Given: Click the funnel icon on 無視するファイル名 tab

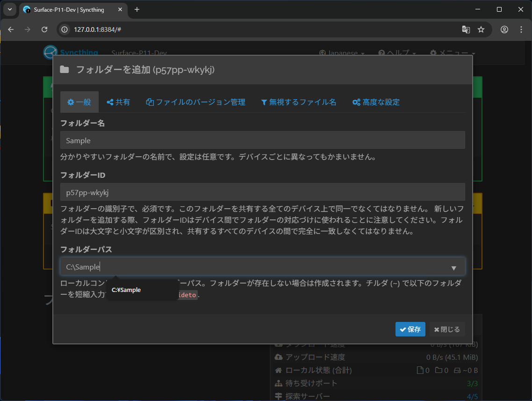Looking at the screenshot, I should [x=264, y=102].
